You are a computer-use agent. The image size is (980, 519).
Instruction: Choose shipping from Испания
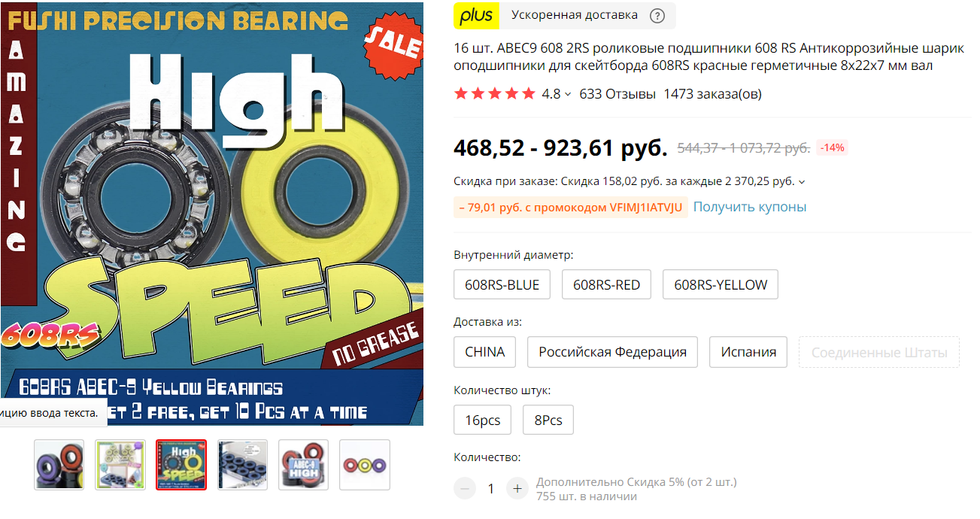tap(748, 352)
